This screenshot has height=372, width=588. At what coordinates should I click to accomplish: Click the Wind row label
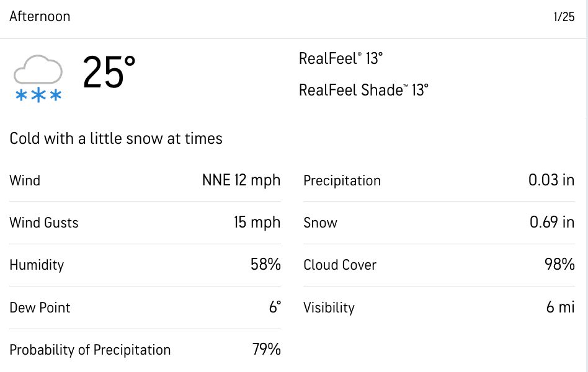tap(25, 181)
